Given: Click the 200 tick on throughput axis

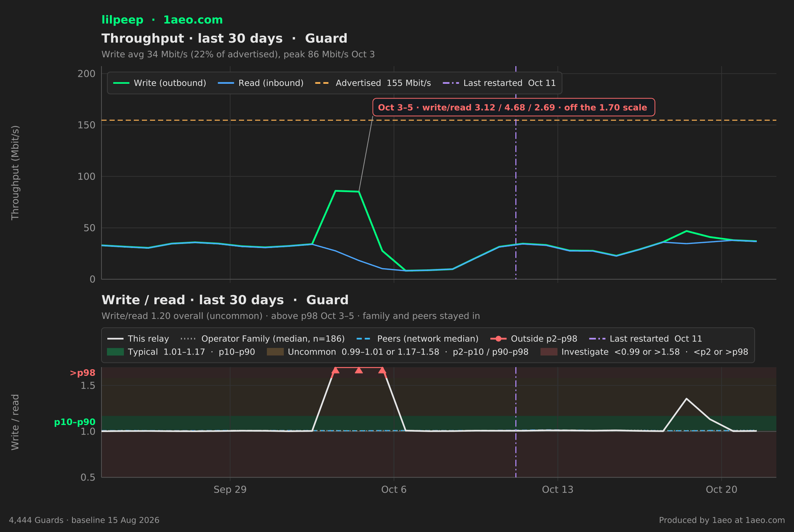Looking at the screenshot, I should pos(86,73).
